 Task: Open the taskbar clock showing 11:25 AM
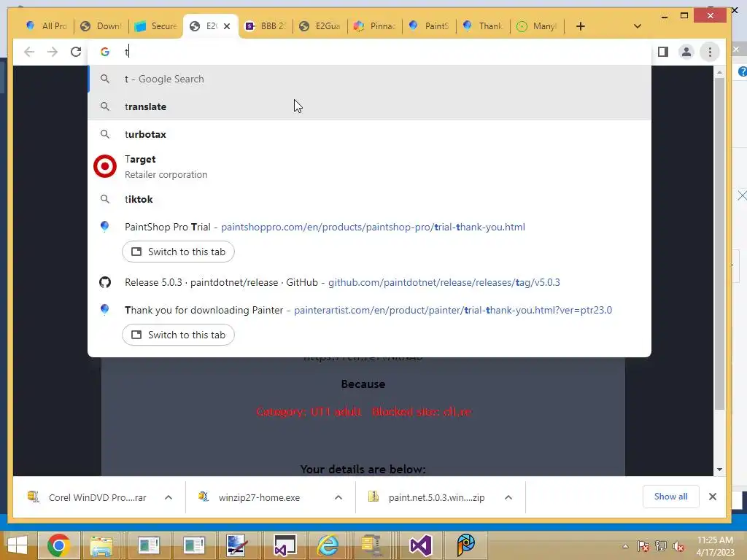715,545
